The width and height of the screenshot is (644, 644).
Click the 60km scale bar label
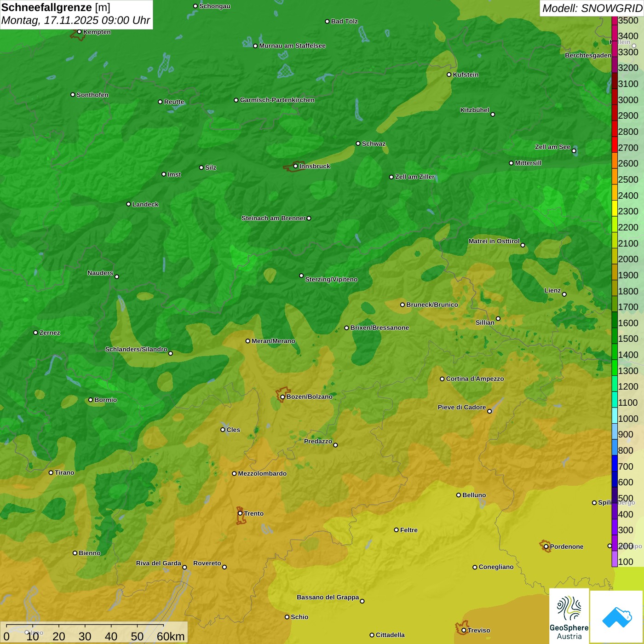(x=171, y=636)
